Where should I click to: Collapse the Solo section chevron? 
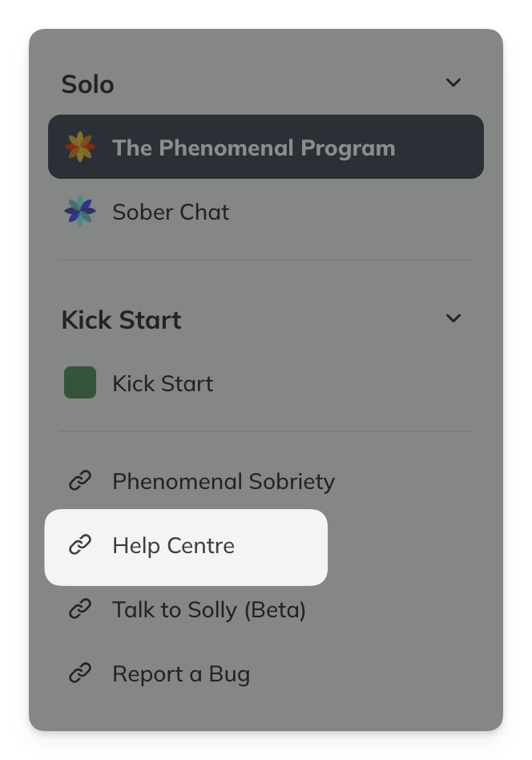coord(453,83)
